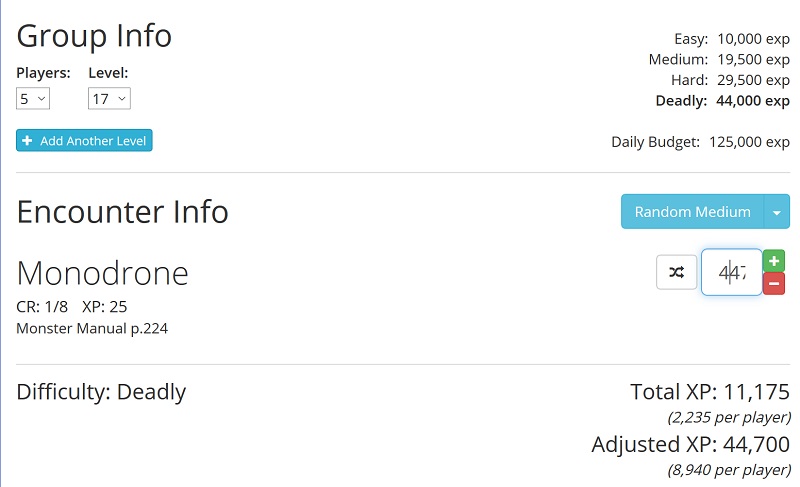
Task: Click the Monodrone monster name
Action: 103,273
